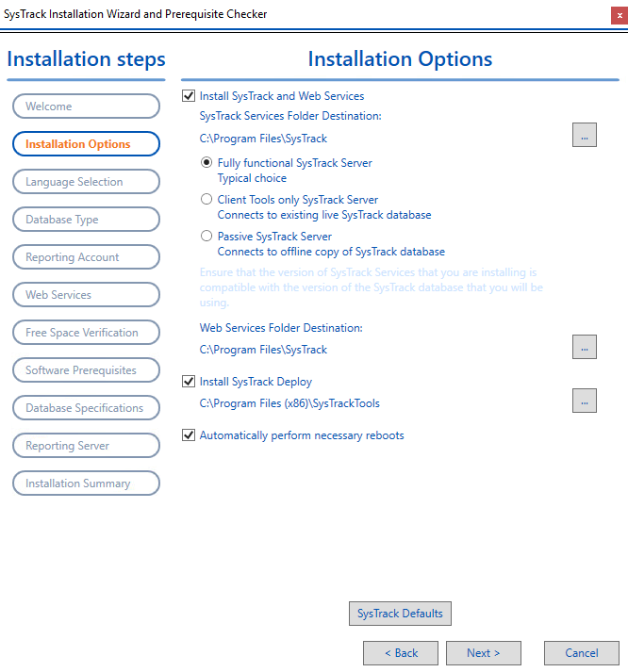Screen dimensions: 628x672
Task: Toggle Install SysTrack and Web Services checkbox
Action: [x=189, y=96]
